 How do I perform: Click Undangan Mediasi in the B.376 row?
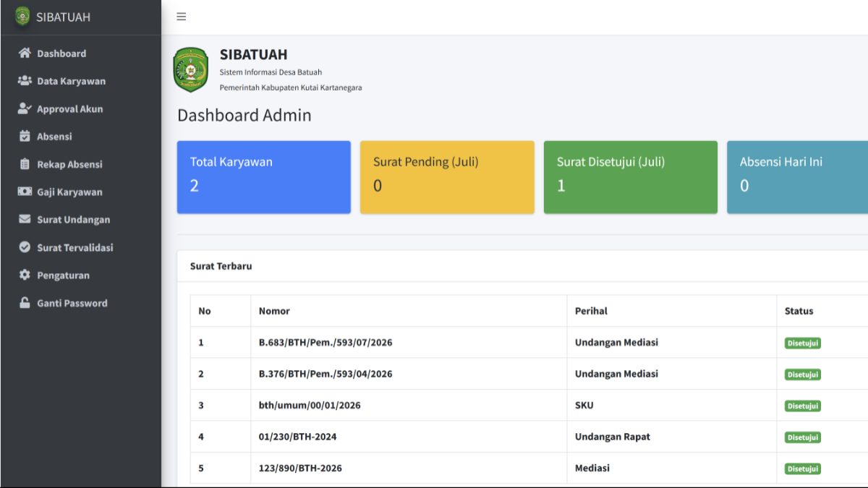coord(616,374)
